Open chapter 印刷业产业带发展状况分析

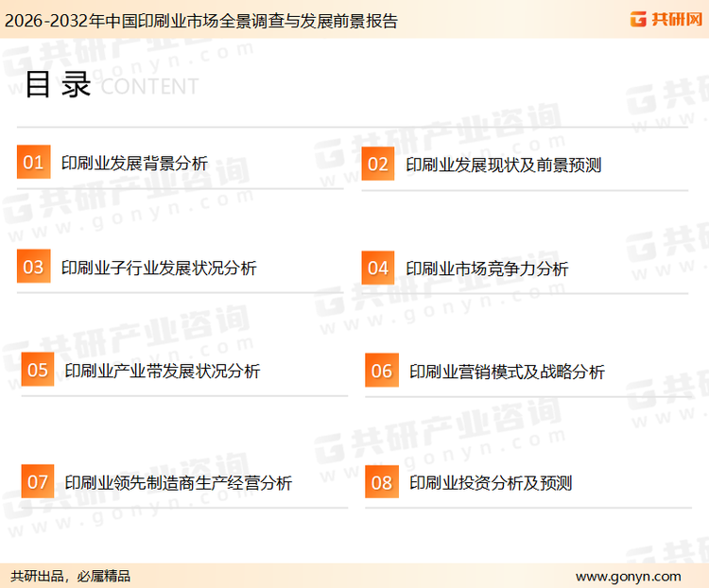pyautogui.click(x=163, y=371)
